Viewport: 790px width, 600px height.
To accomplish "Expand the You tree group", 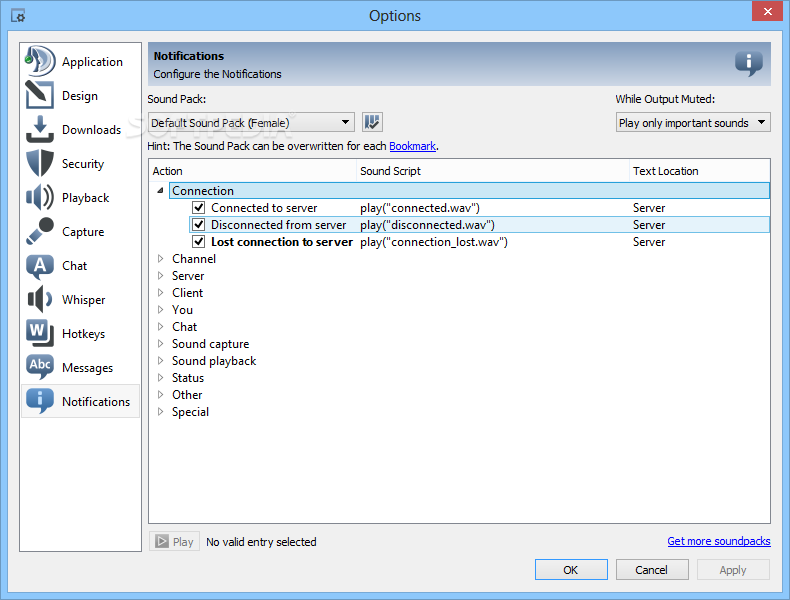I will click(x=160, y=310).
